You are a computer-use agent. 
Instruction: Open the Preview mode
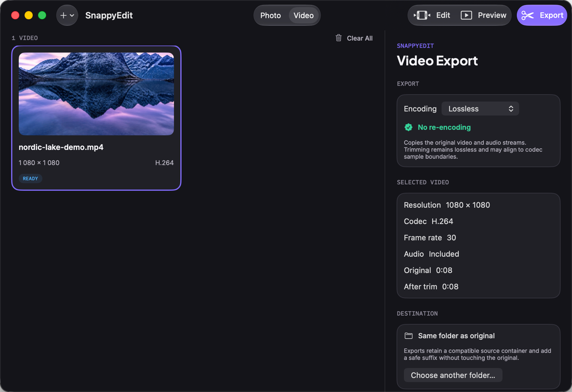pos(484,16)
